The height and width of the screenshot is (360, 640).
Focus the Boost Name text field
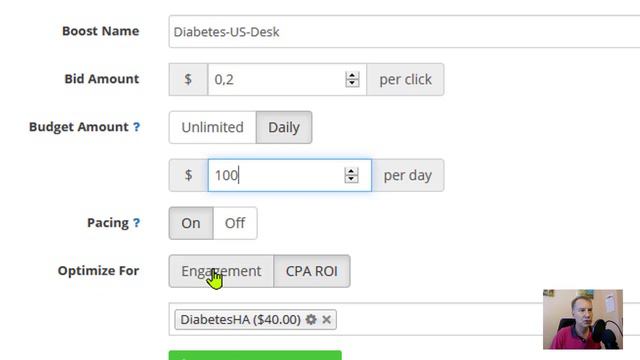point(404,32)
